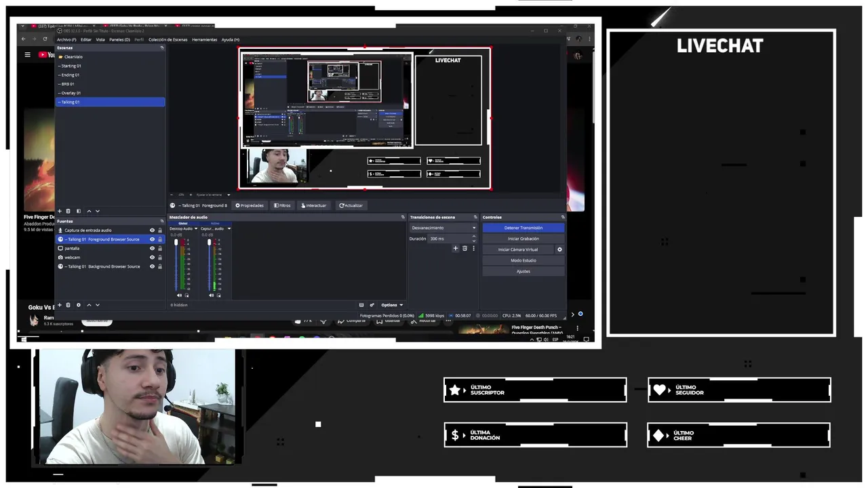This screenshot has width=868, height=488.
Task: Enable Modo Estudio
Action: pyautogui.click(x=523, y=260)
